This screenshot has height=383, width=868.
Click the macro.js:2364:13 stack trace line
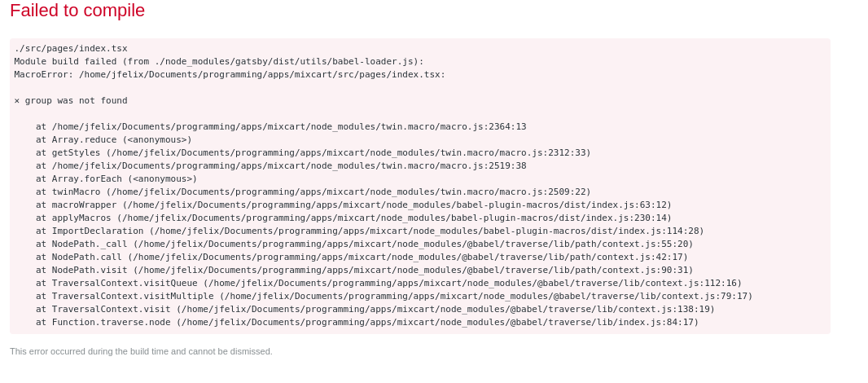[281, 127]
